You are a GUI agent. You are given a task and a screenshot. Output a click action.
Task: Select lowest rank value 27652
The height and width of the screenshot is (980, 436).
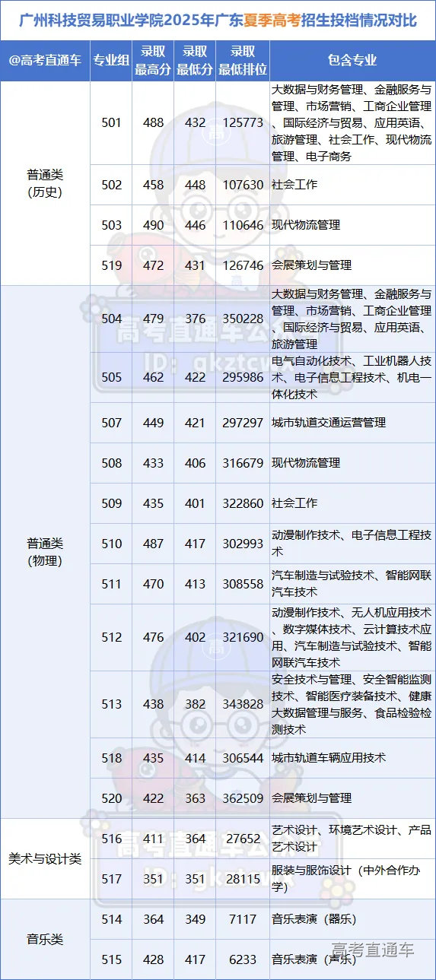(243, 838)
